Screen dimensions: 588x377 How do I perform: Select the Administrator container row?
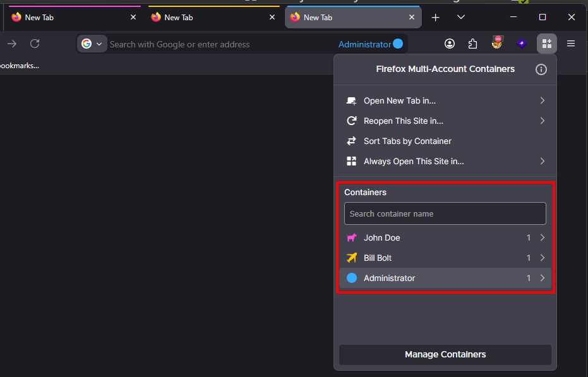click(445, 278)
